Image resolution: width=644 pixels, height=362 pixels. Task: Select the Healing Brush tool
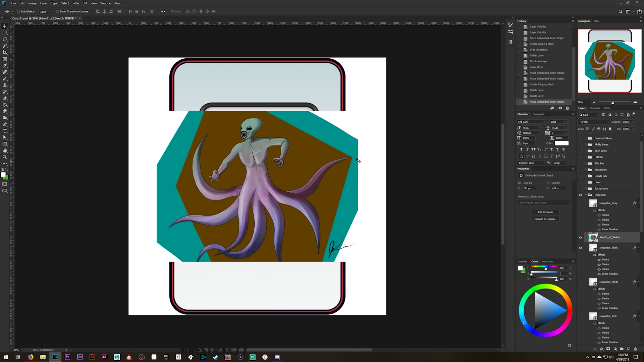click(5, 72)
